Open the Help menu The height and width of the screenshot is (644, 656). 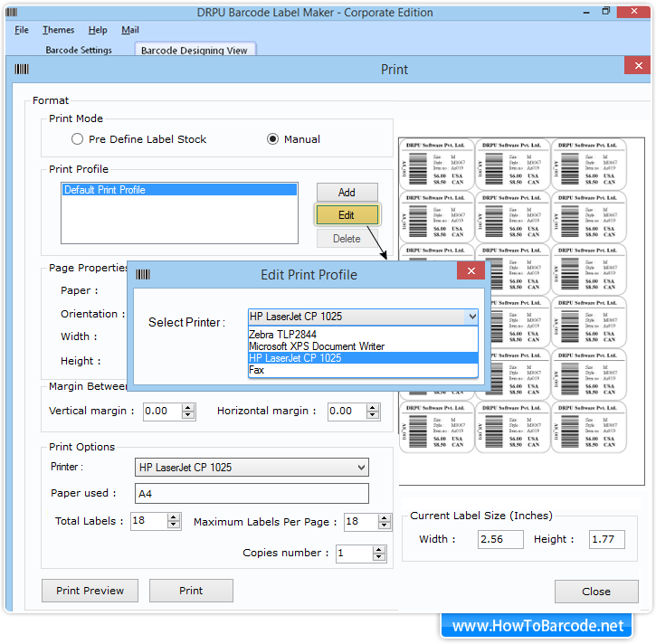tap(98, 30)
